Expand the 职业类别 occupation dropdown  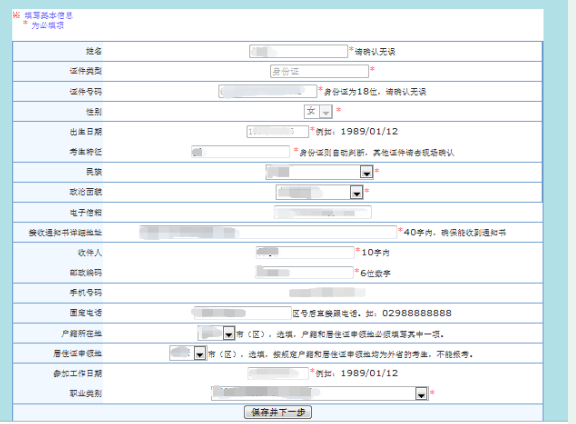[x=320, y=393]
